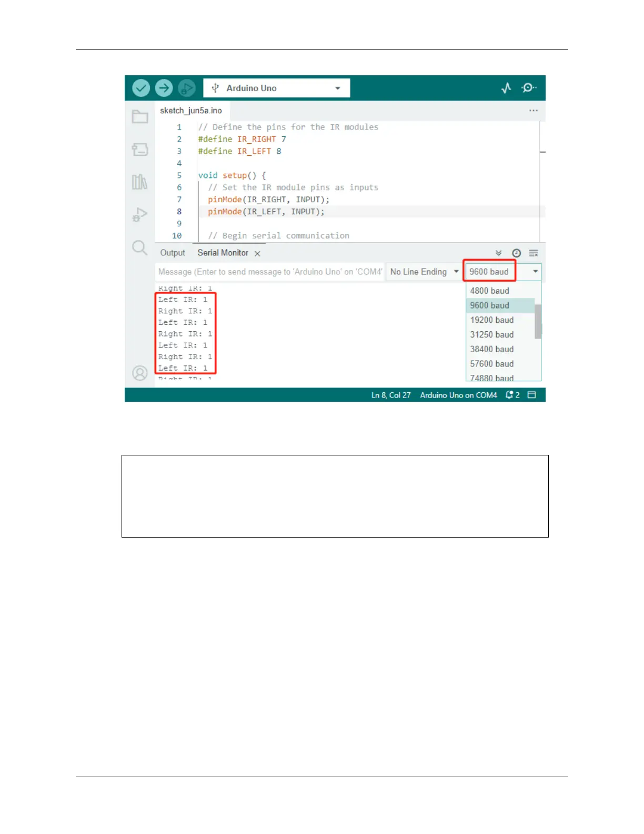
Task: Click the '// Begin serial communication' comment
Action: pos(278,236)
